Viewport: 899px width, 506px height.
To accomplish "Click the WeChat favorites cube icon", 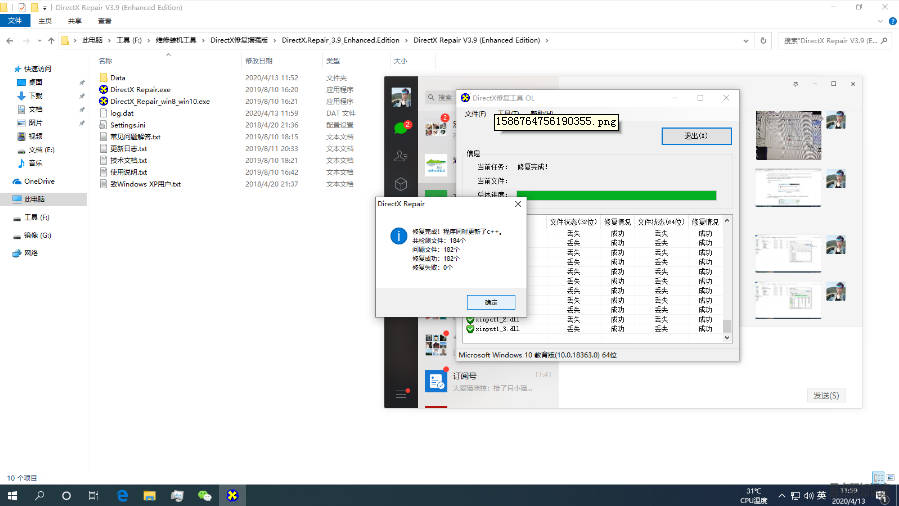I will pos(401,184).
